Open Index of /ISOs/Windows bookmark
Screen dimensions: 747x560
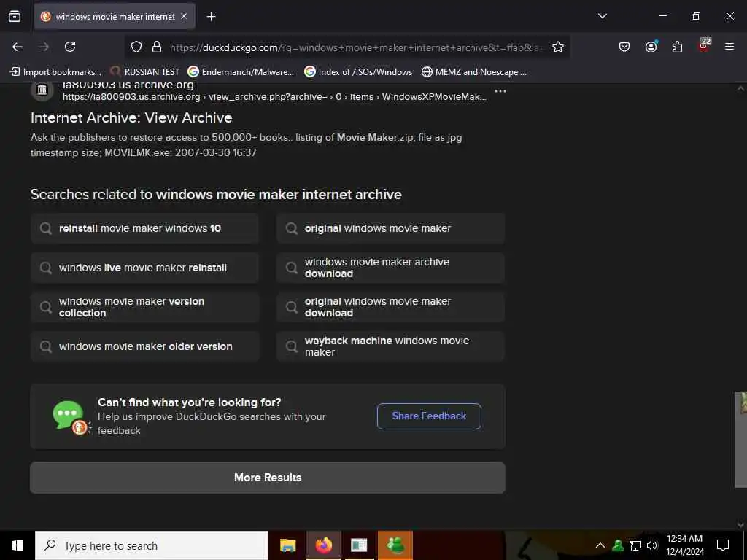pyautogui.click(x=358, y=72)
